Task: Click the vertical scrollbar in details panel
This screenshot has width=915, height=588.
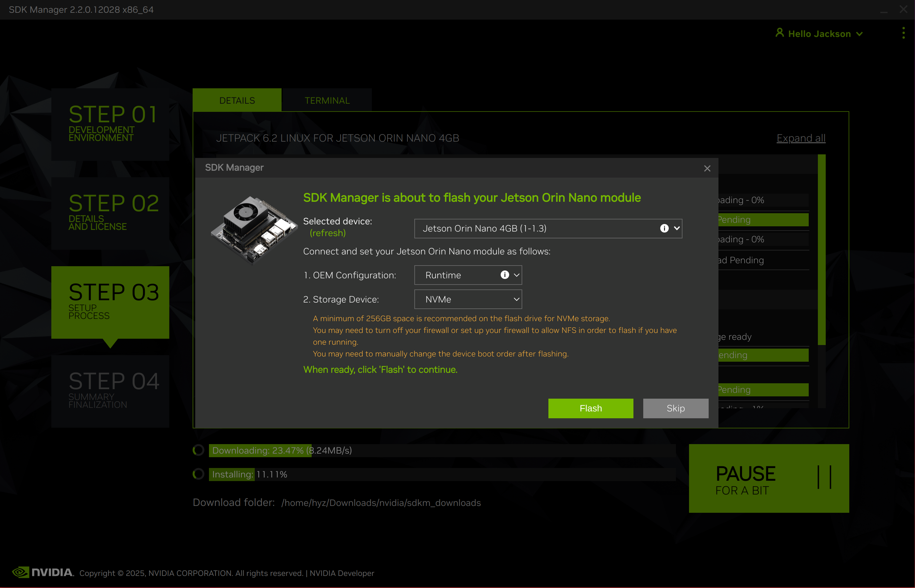Action: (x=821, y=250)
